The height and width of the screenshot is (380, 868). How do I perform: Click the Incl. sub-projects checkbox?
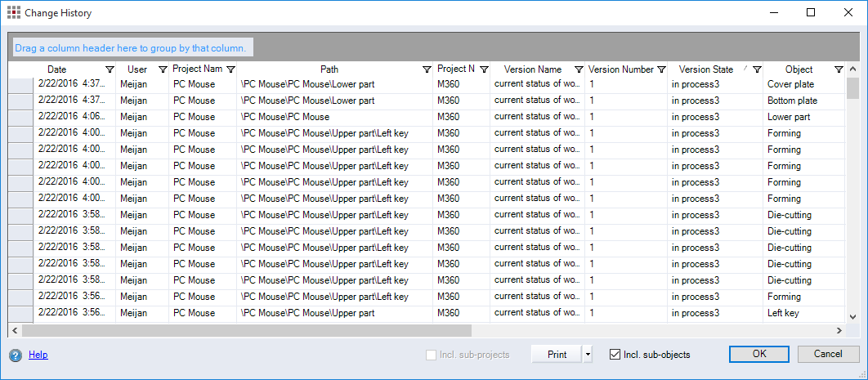pos(432,355)
